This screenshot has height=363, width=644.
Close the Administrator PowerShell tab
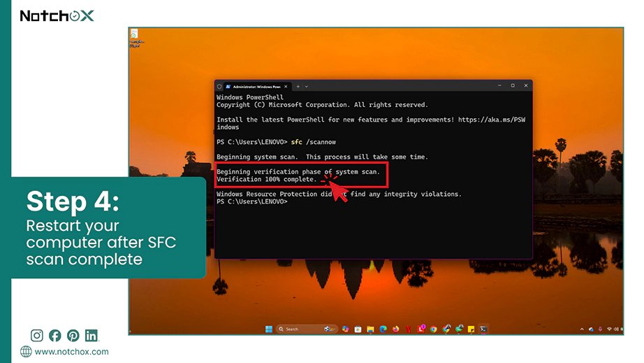(286, 87)
